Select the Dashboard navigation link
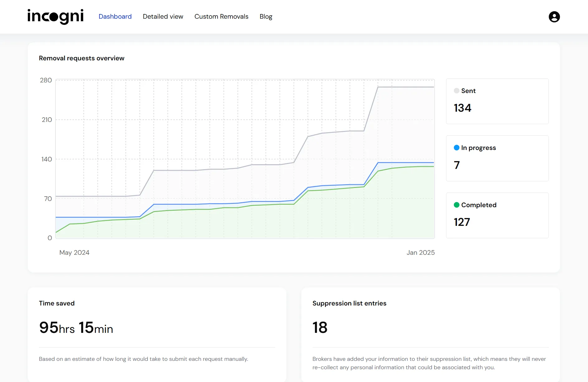 click(115, 16)
